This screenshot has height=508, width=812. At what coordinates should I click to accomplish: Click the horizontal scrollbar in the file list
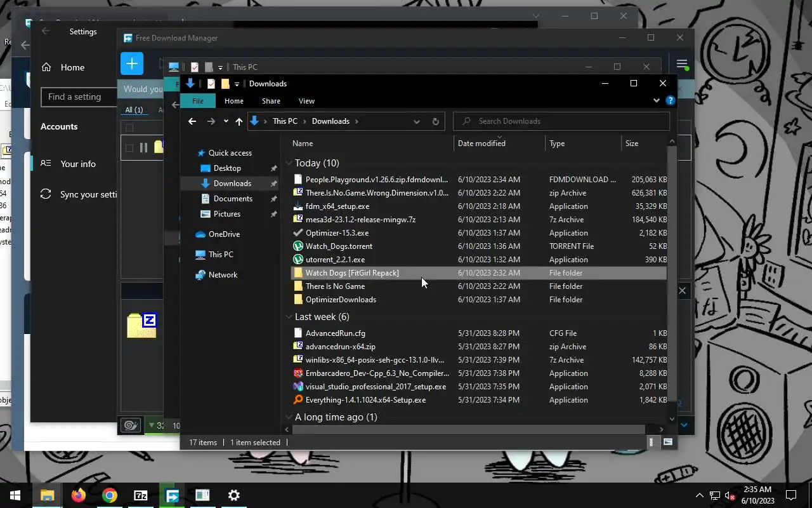(x=469, y=429)
